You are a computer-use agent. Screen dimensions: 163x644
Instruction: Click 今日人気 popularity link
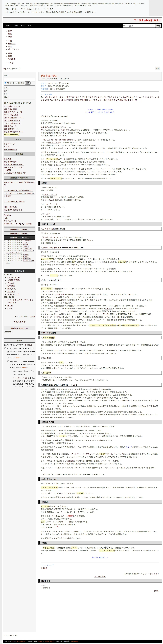click(22, 322)
